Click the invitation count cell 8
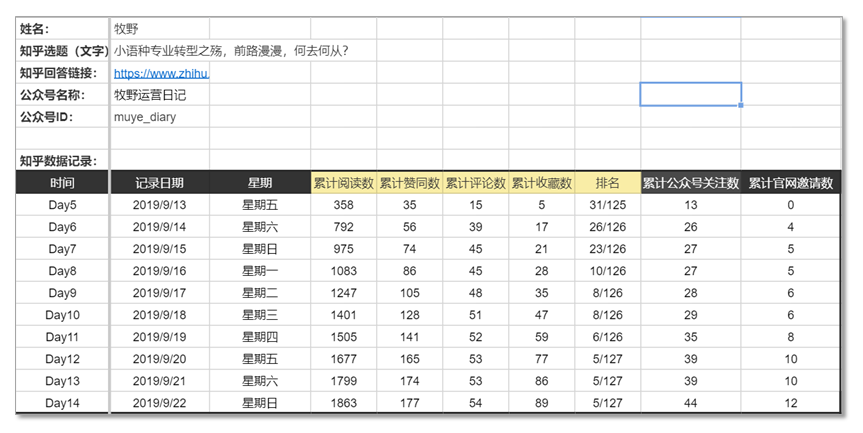 point(790,337)
